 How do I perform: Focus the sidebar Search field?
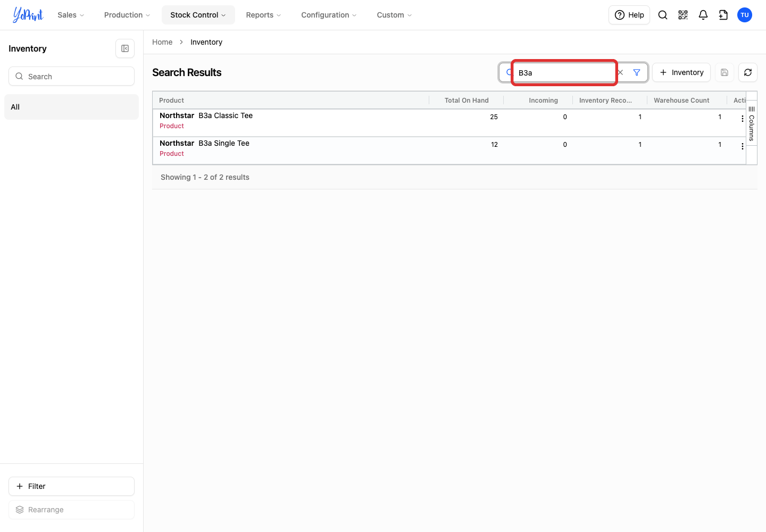[71, 76]
